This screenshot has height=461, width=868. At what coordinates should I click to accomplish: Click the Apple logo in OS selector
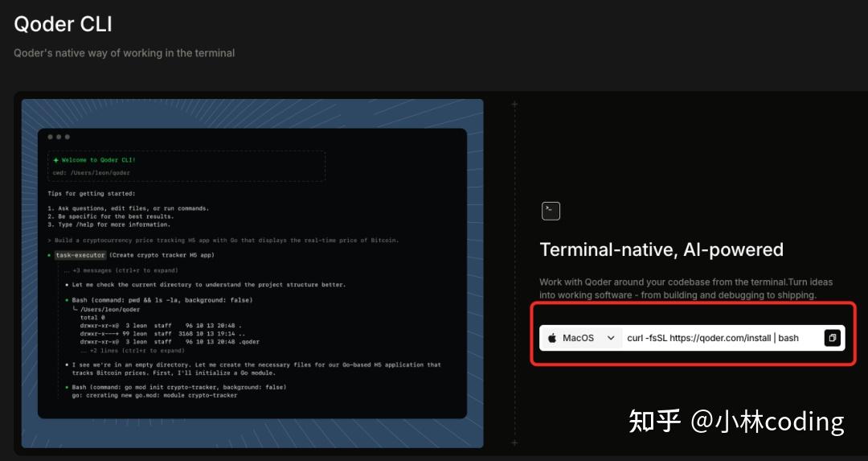tap(552, 338)
